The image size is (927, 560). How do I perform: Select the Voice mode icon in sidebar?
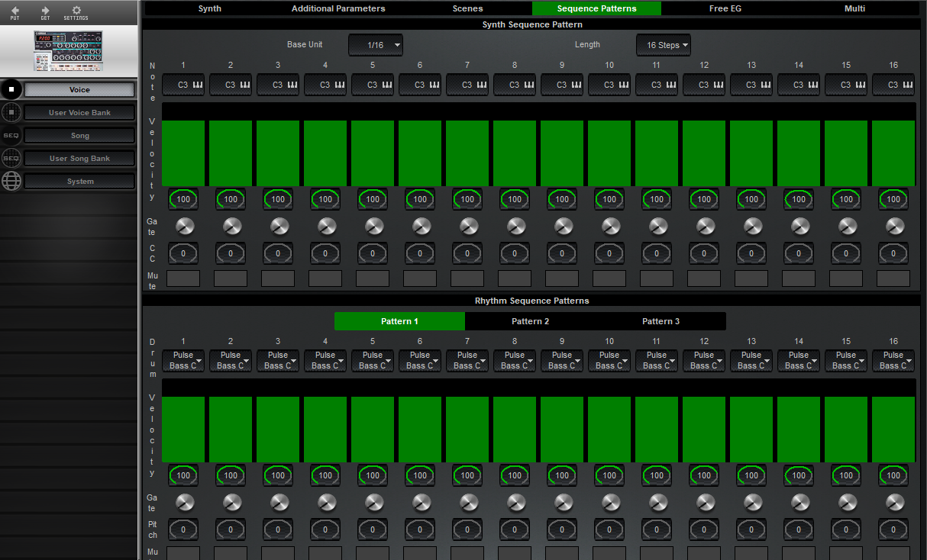click(x=11, y=89)
